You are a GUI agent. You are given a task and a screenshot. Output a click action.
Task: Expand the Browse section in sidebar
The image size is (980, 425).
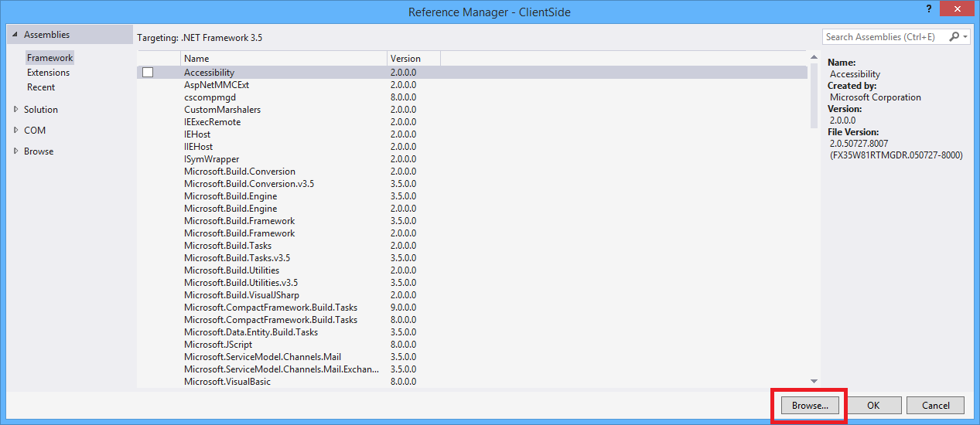16,151
